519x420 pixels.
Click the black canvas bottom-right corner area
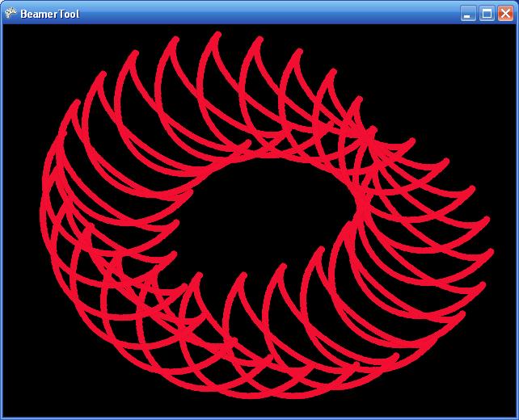[x=493, y=396]
